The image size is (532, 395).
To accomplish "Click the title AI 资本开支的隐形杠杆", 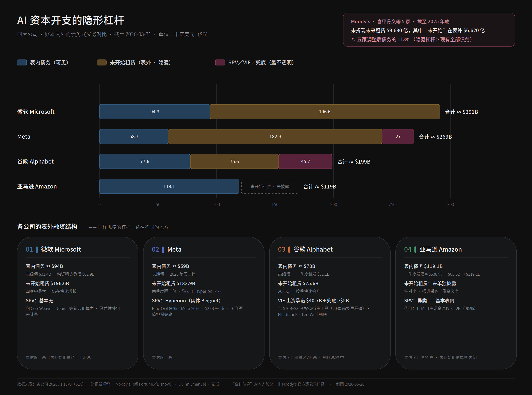I will [71, 20].
